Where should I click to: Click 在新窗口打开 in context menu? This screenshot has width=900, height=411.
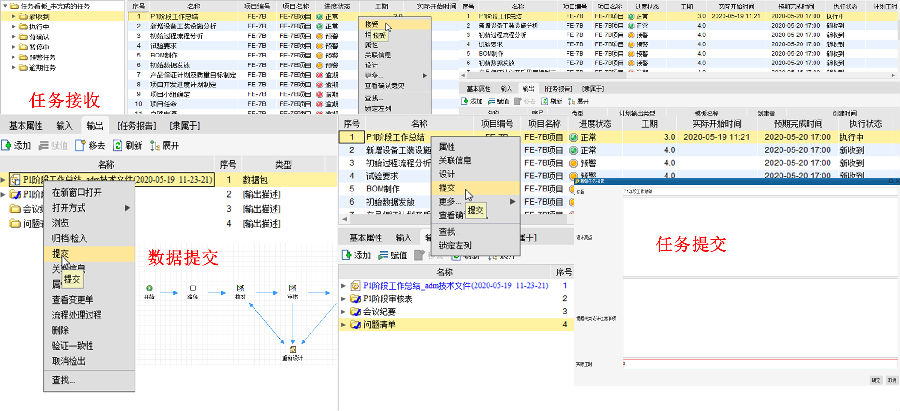79,193
